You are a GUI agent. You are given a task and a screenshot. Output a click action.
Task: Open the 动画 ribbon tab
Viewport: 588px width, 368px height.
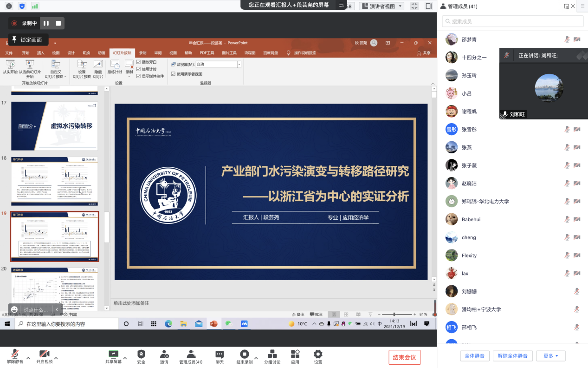point(101,53)
